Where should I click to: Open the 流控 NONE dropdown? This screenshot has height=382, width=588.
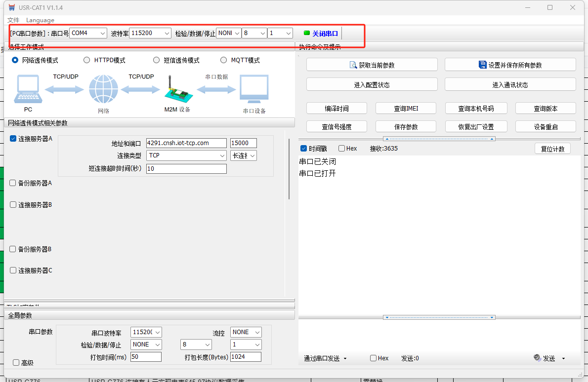point(246,332)
